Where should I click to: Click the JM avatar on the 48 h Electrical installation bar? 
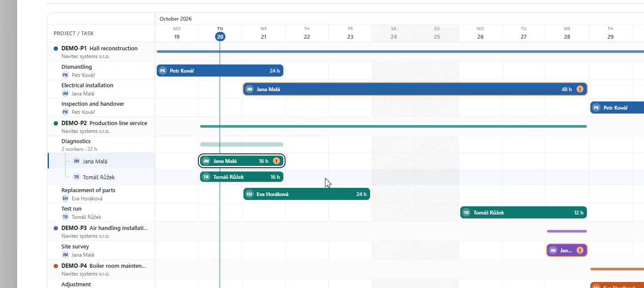point(249,89)
